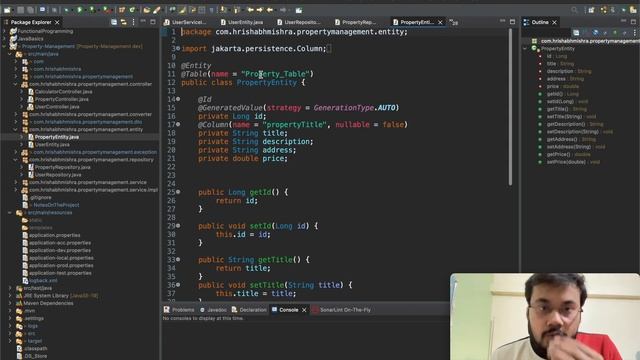Screen dimensions: 640x360
Task: Switch to Java perspective icon at far right
Action: tap(634, 10)
